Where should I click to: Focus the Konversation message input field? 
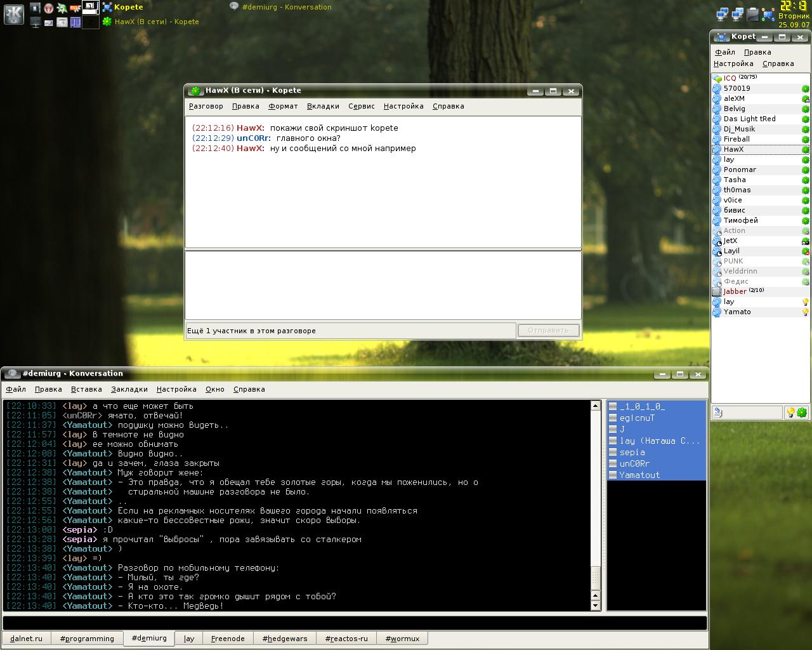[x=354, y=623]
